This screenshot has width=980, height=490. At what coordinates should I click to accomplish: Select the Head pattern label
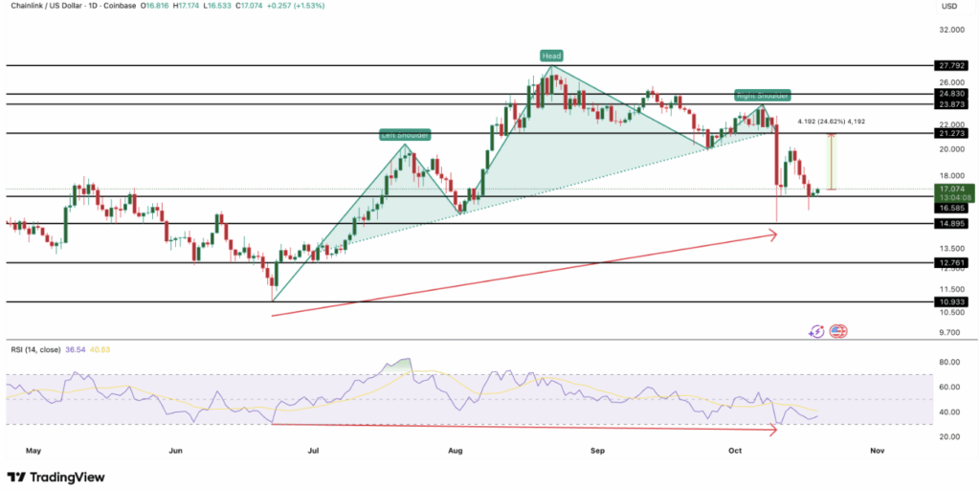point(551,56)
